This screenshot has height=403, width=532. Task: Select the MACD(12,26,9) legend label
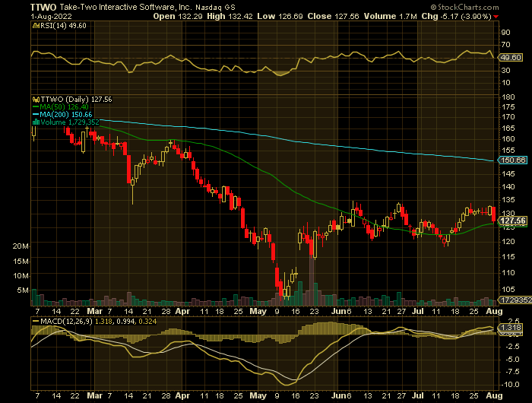(66, 322)
